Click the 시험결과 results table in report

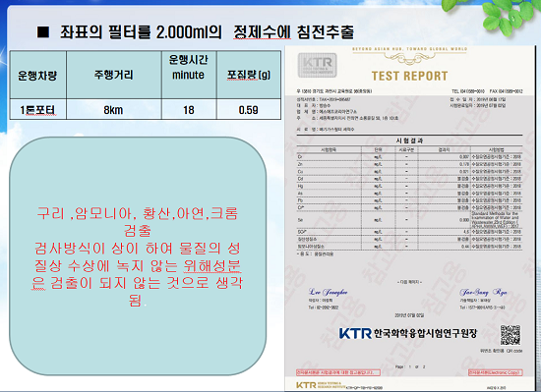tap(409, 197)
